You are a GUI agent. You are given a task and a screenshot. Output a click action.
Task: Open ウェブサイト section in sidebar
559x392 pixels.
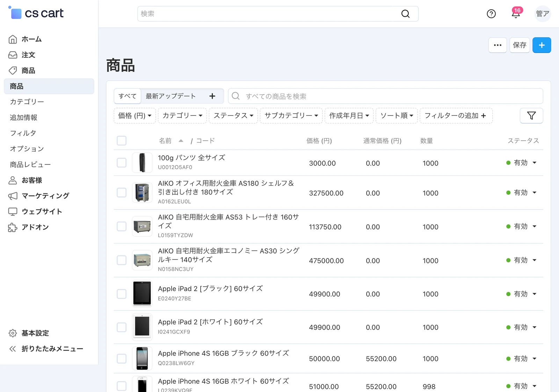[x=42, y=212]
